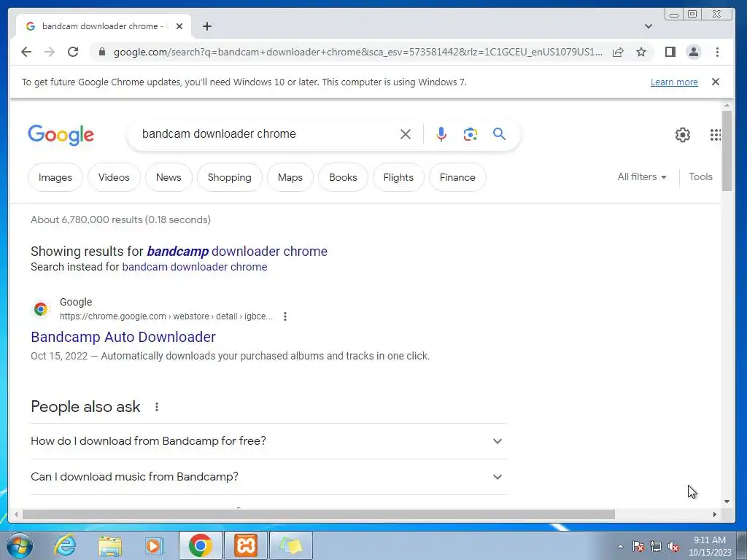Click the page vertical scrollbar thumb
Image resolution: width=747 pixels, height=560 pixels.
(x=727, y=150)
